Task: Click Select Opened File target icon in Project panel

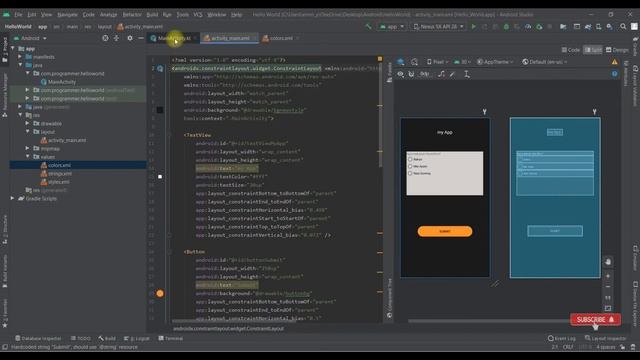Action: click(x=105, y=38)
